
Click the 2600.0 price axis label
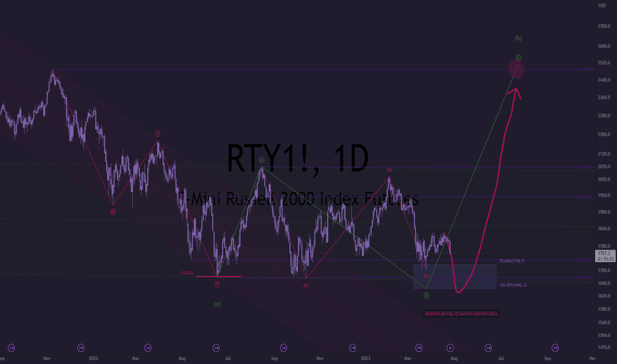pos(604,46)
